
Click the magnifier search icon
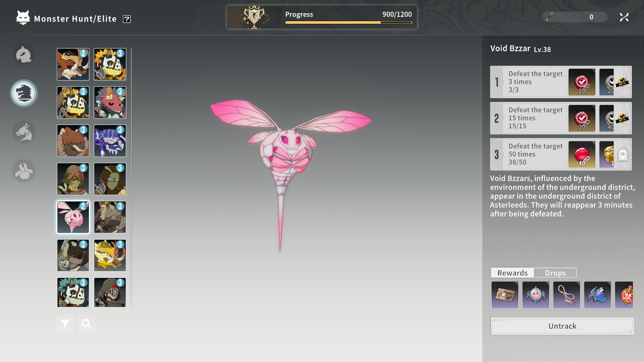(x=87, y=324)
